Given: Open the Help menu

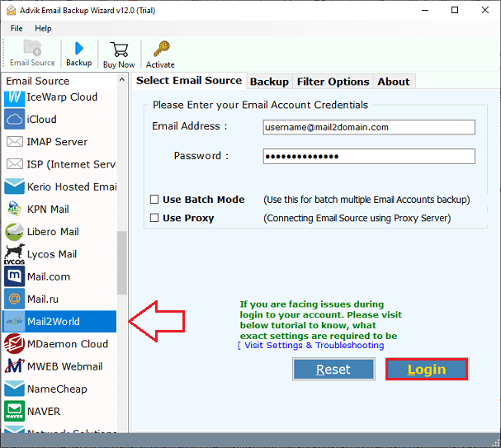Looking at the screenshot, I should [x=43, y=28].
